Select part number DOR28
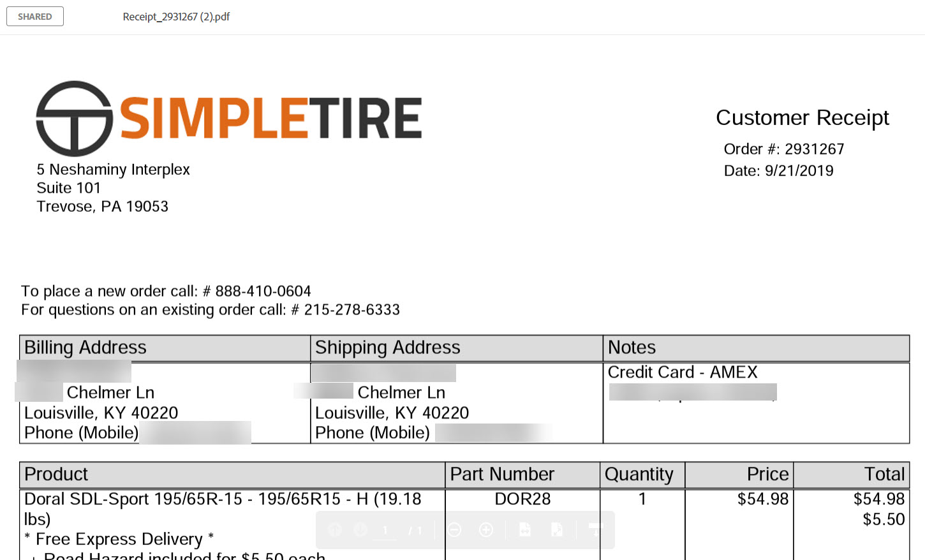The image size is (925, 560). click(522, 499)
